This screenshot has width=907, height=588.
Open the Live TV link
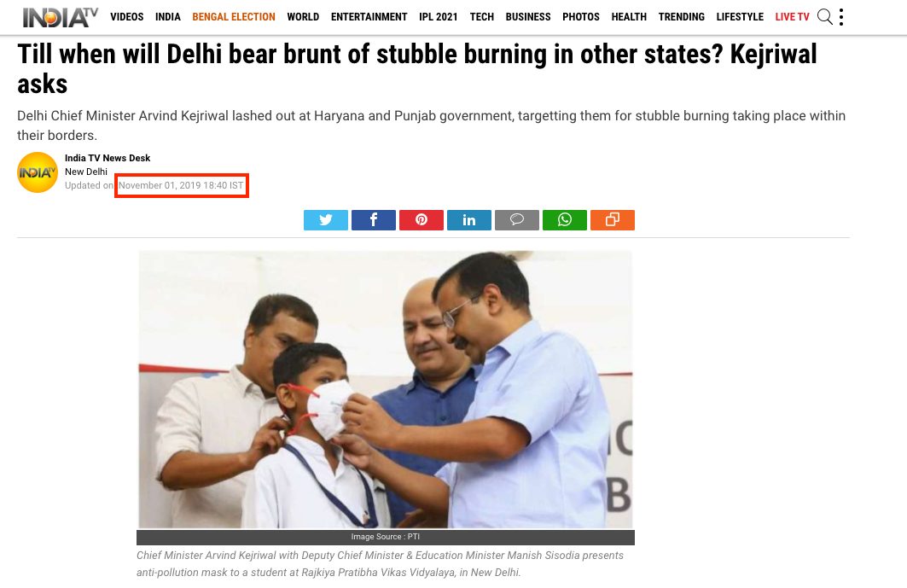792,17
